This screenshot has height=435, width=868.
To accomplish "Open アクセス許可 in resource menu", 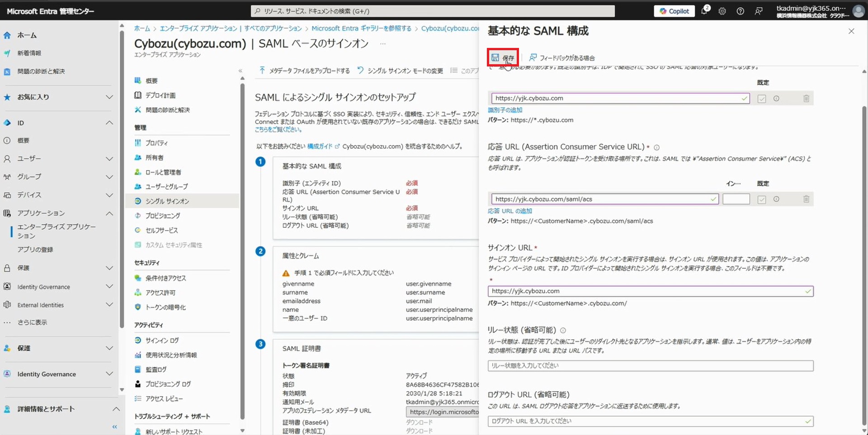I will point(160,293).
